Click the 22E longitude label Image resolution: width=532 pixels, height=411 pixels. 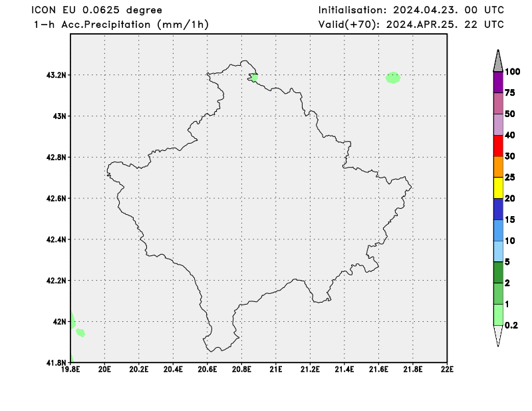point(447,369)
